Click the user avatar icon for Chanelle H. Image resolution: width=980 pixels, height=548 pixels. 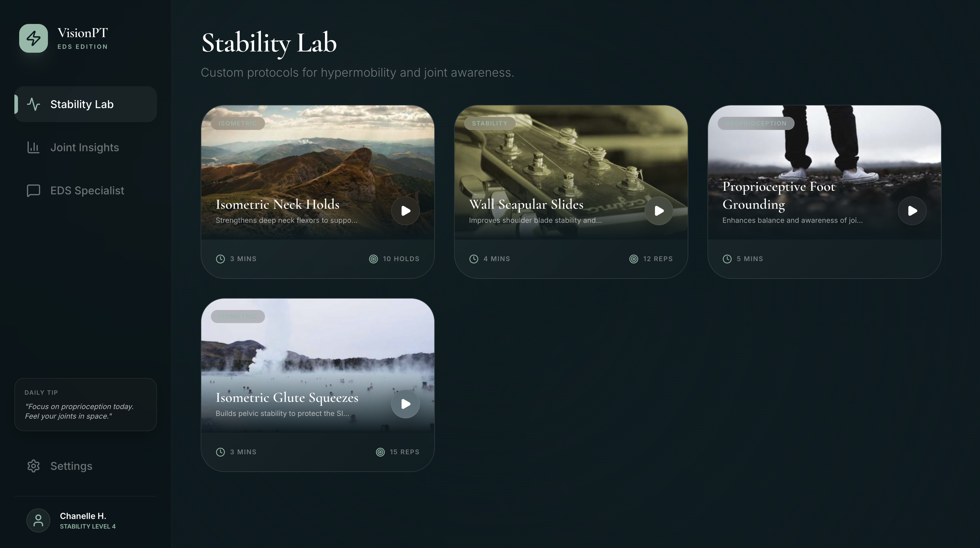click(x=38, y=520)
